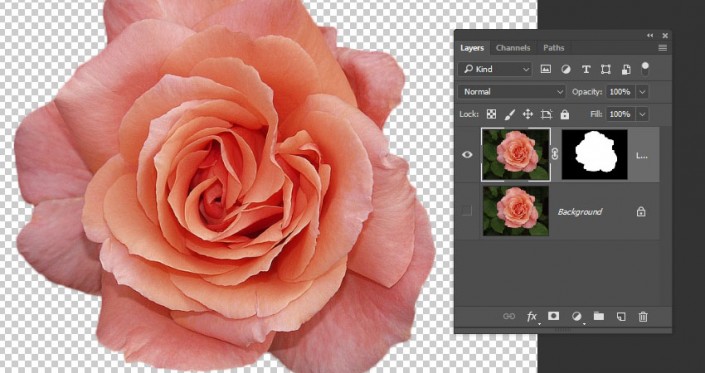The height and width of the screenshot is (373, 705).
Task: Click the Create new group folder icon
Action: coord(598,316)
